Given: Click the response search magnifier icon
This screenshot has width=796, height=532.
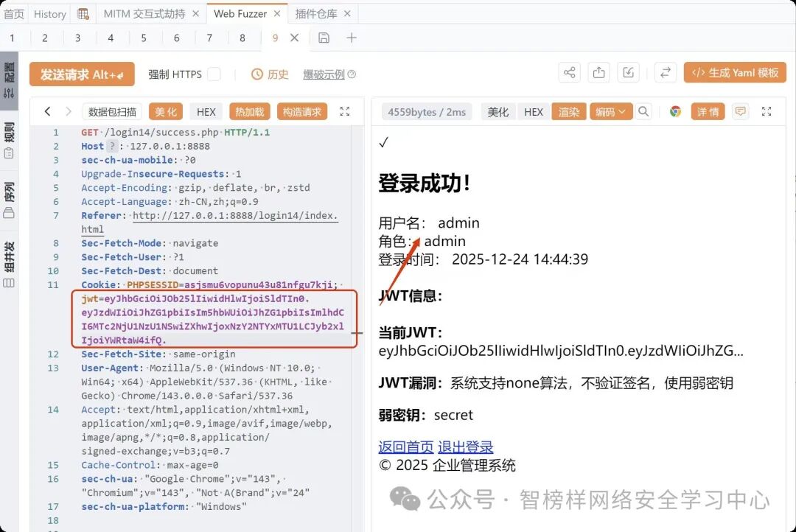Looking at the screenshot, I should pos(643,111).
